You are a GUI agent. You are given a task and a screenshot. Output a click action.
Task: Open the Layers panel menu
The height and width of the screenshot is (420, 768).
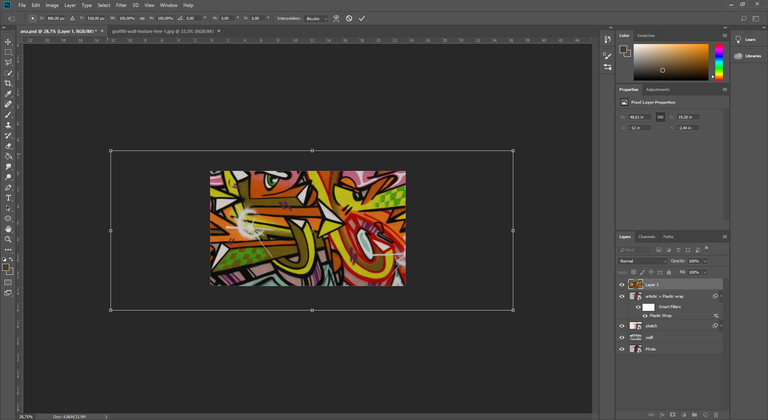coord(724,237)
